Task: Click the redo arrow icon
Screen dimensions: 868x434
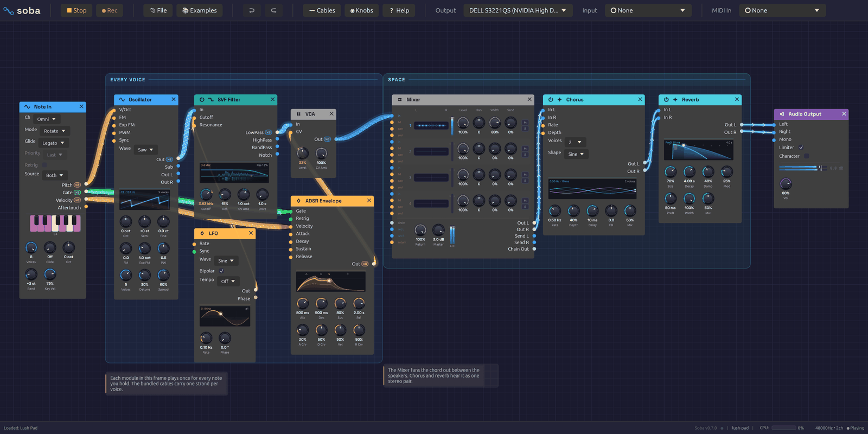Action: click(x=273, y=10)
